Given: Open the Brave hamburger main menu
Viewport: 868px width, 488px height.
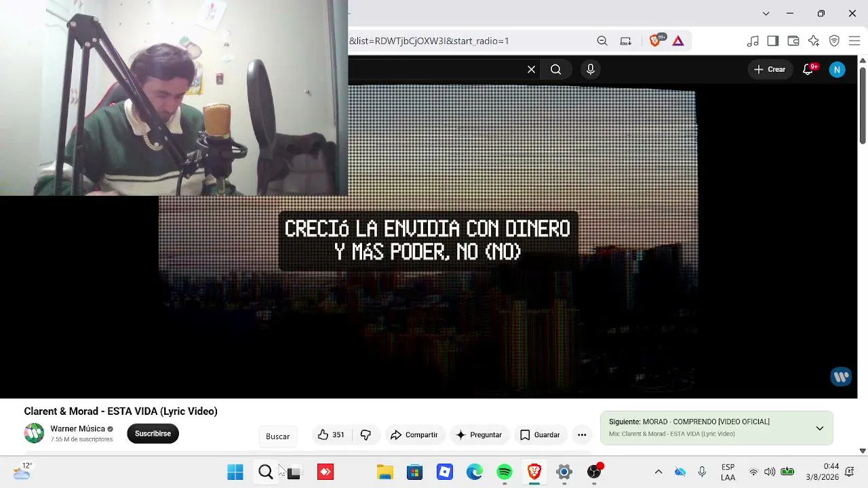Looking at the screenshot, I should click(x=854, y=41).
